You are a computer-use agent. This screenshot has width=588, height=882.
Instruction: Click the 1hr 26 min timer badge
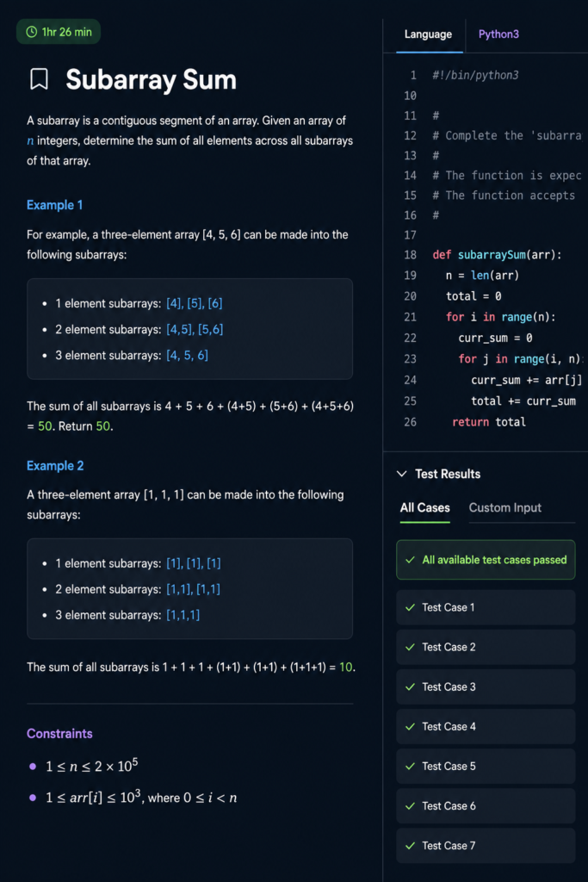pyautogui.click(x=59, y=32)
